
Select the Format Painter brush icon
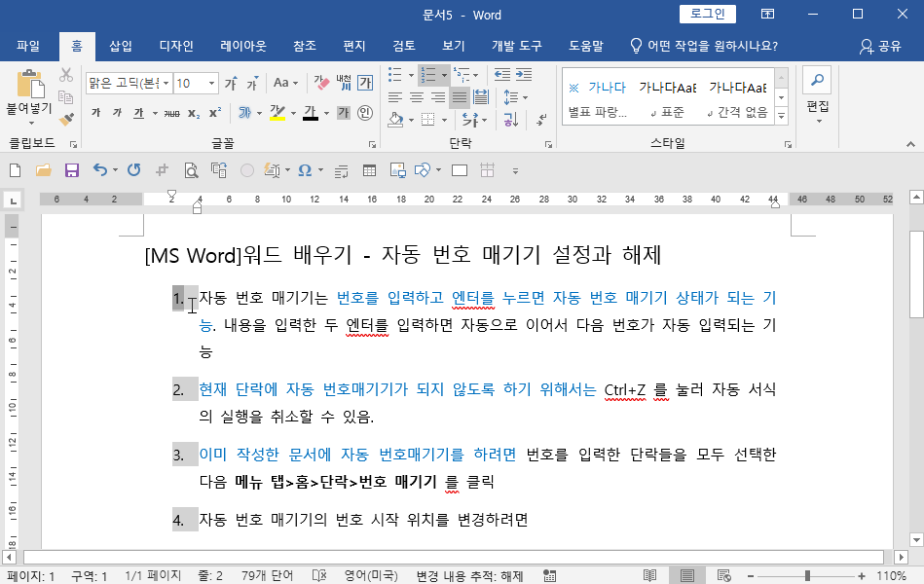pos(66,119)
